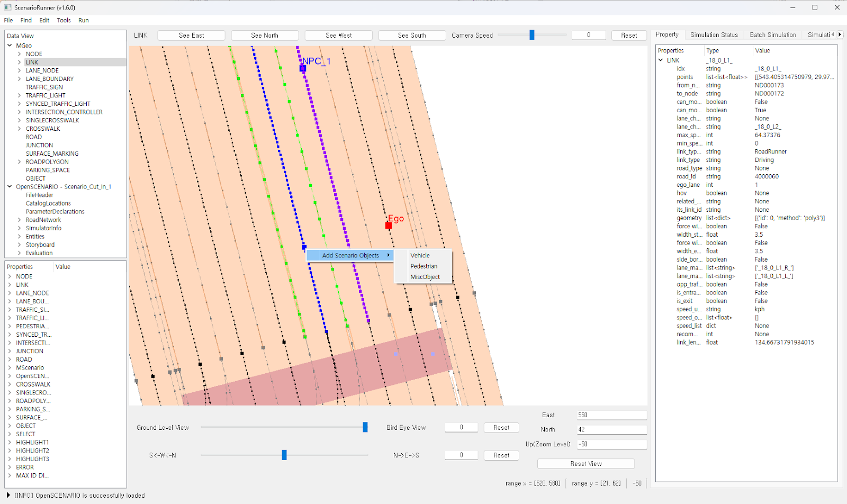Choose Vehicle from the context submenu
The width and height of the screenshot is (847, 504).
point(420,256)
